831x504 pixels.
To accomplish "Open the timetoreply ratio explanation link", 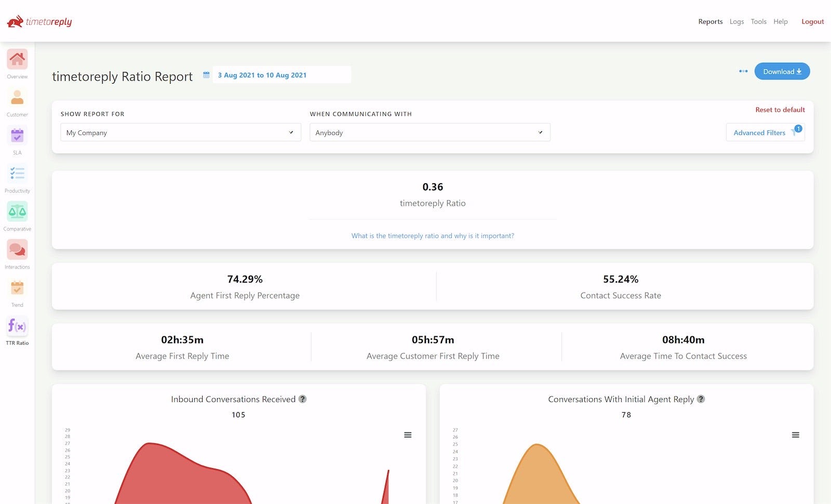I will (433, 236).
